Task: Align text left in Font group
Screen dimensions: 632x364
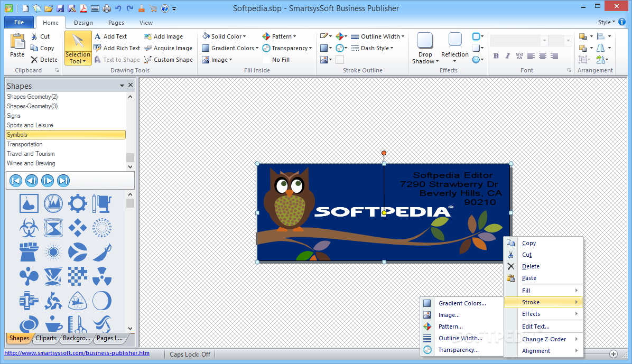Action: pyautogui.click(x=531, y=56)
